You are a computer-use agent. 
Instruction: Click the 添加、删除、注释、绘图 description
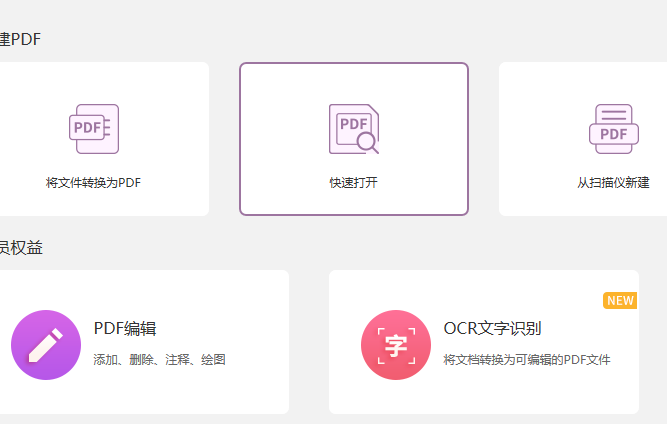[160, 360]
